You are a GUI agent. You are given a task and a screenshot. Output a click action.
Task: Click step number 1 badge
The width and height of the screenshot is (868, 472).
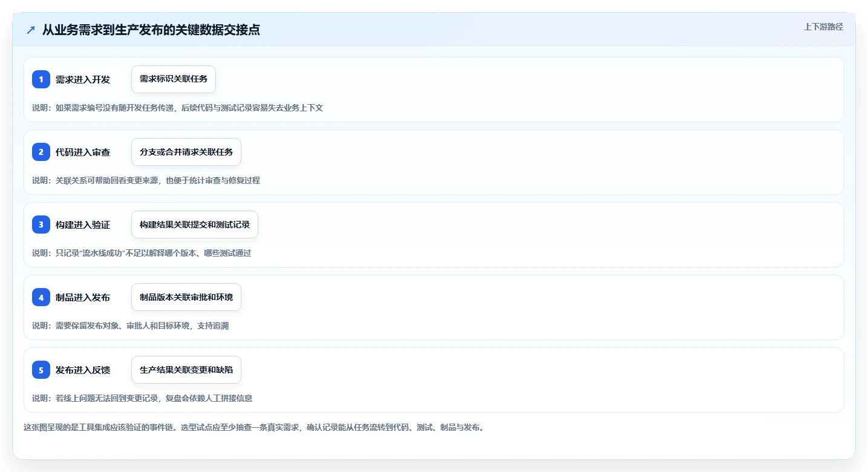point(41,79)
